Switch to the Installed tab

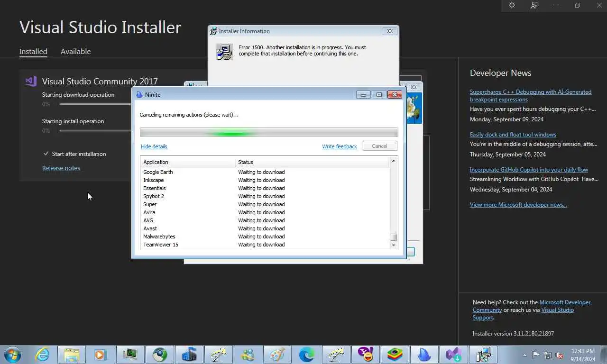point(33,51)
